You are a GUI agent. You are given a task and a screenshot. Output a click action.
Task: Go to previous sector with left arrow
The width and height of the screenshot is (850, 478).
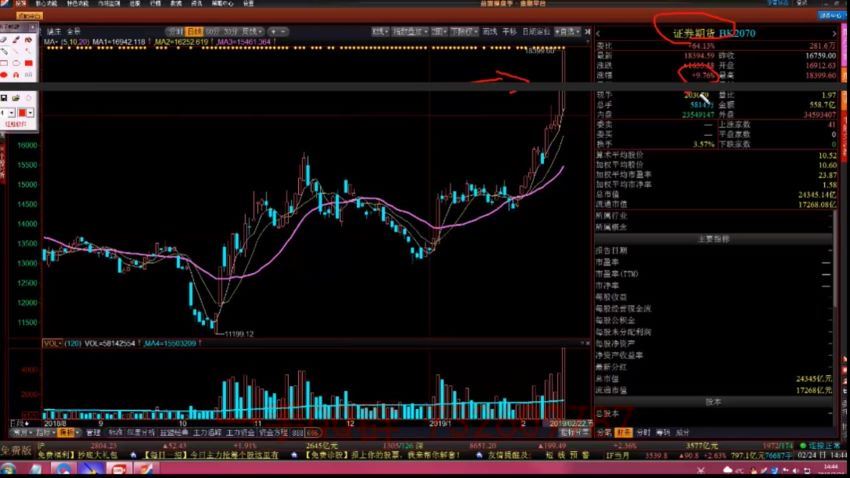coord(598,34)
